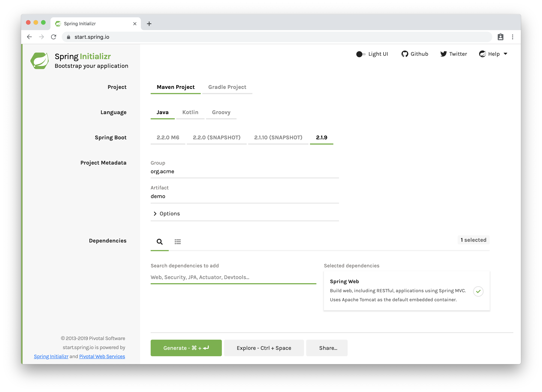This screenshot has width=542, height=392.
Task: Open the Twitter link
Action: [453, 54]
